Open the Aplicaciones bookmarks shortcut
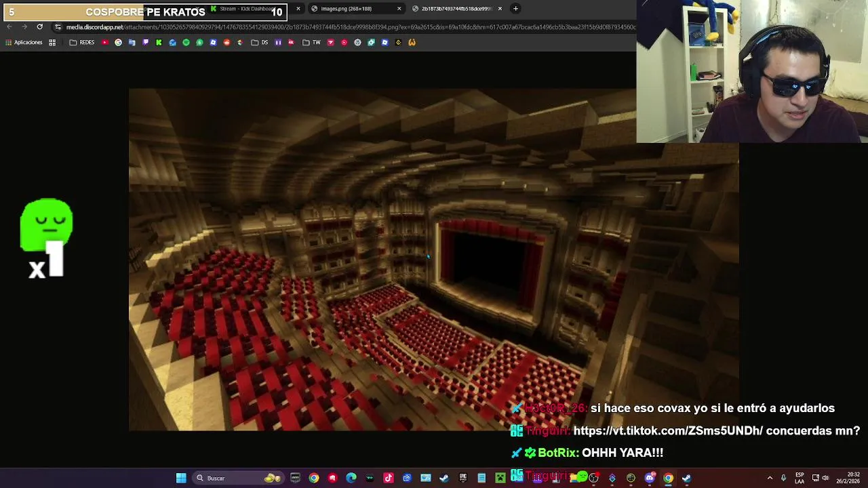868x488 pixels. (24, 42)
